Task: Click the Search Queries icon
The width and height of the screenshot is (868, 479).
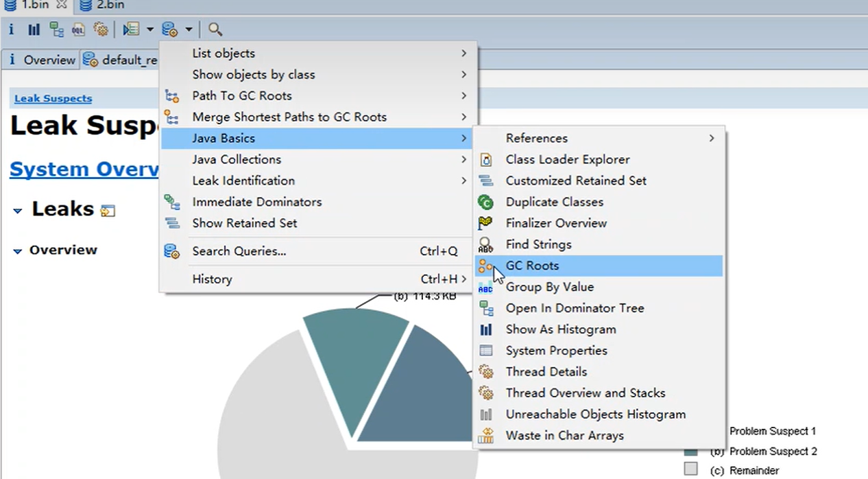Action: pyautogui.click(x=171, y=251)
